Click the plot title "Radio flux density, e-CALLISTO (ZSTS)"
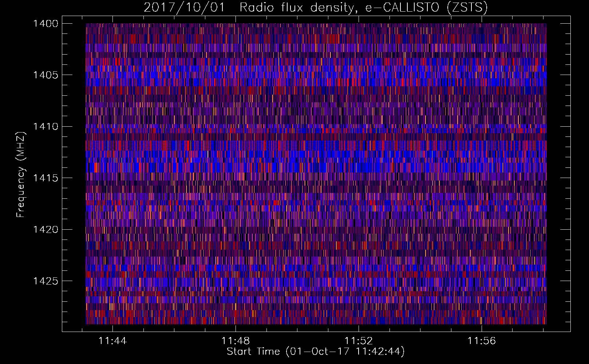The image size is (589, 364). pyautogui.click(x=363, y=8)
